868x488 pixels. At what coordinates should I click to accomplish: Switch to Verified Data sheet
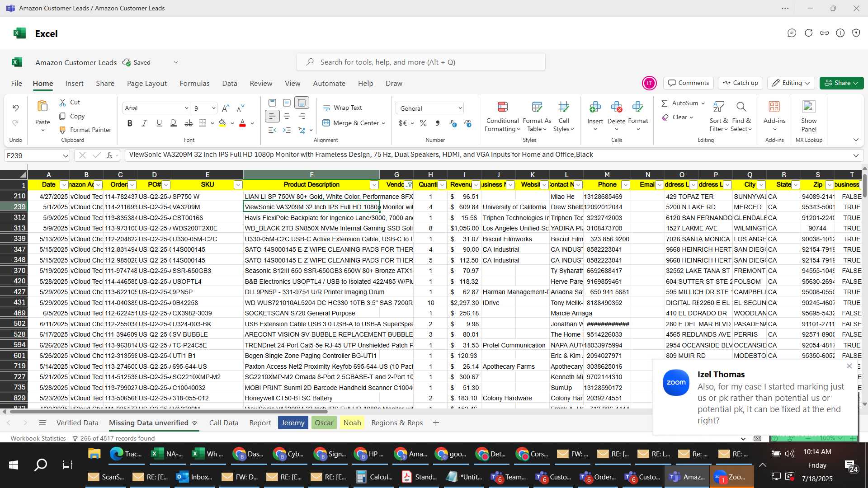(x=77, y=423)
